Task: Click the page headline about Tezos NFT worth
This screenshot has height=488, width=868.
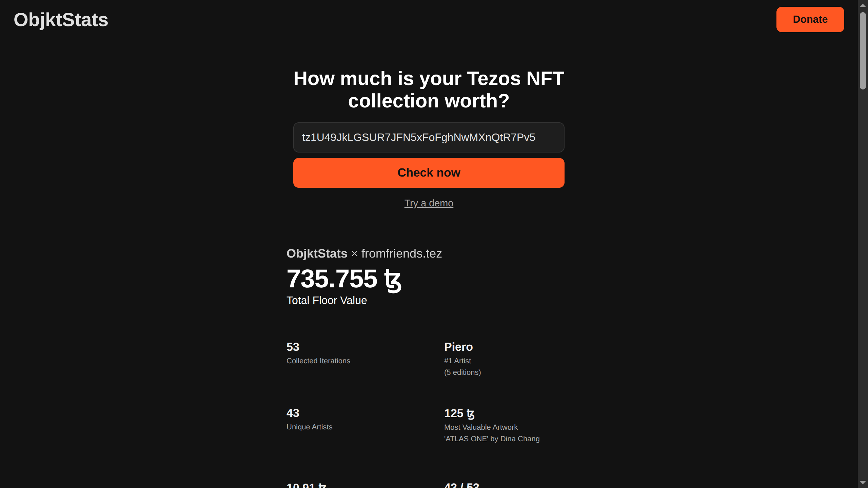Action: click(429, 89)
